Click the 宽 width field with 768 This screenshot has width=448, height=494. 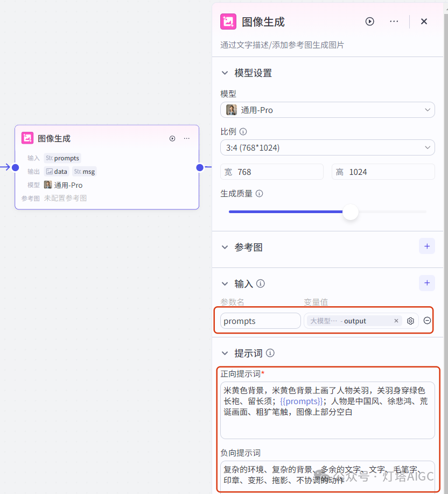[x=272, y=172]
